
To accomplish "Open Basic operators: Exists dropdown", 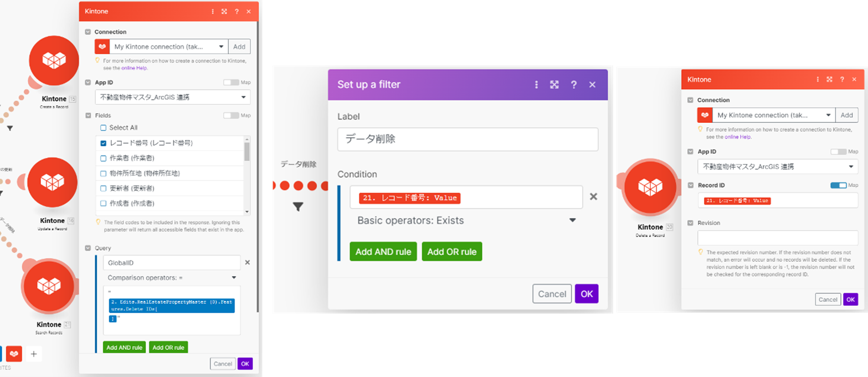I will [466, 220].
